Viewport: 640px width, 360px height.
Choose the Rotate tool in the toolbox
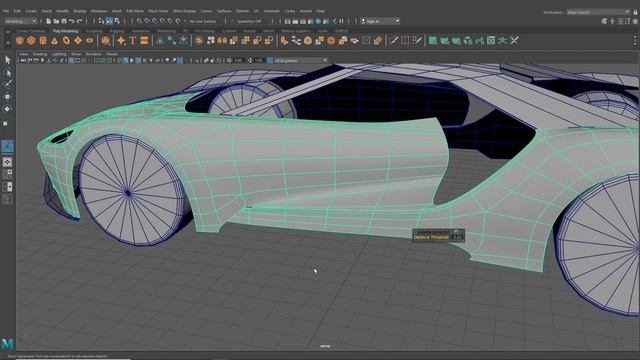7,109
